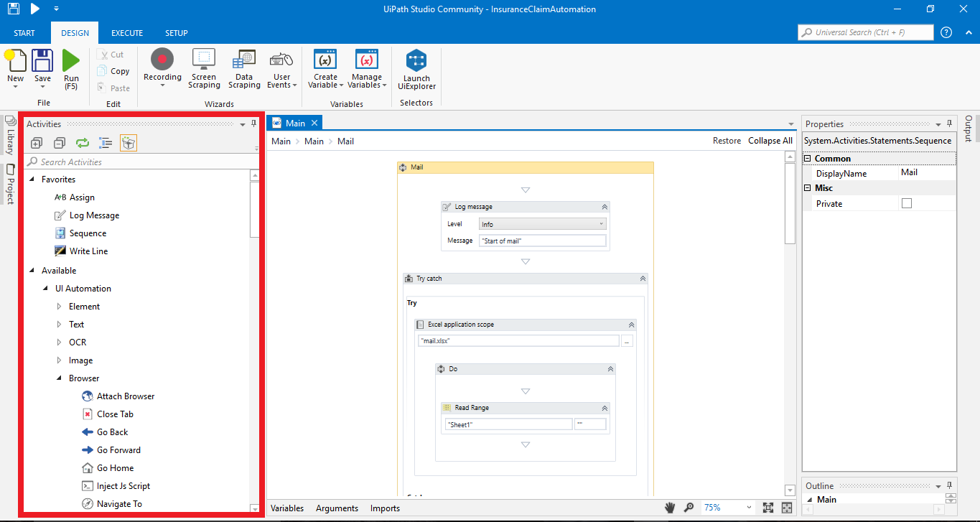
Task: Open the Screen Scraping wizard
Action: click(203, 67)
